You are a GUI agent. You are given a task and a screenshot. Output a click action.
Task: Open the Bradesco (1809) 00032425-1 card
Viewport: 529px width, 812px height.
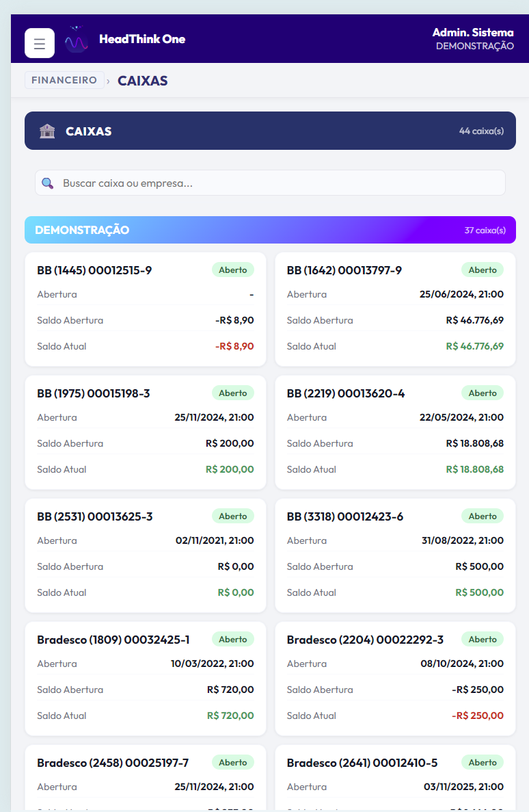click(146, 679)
